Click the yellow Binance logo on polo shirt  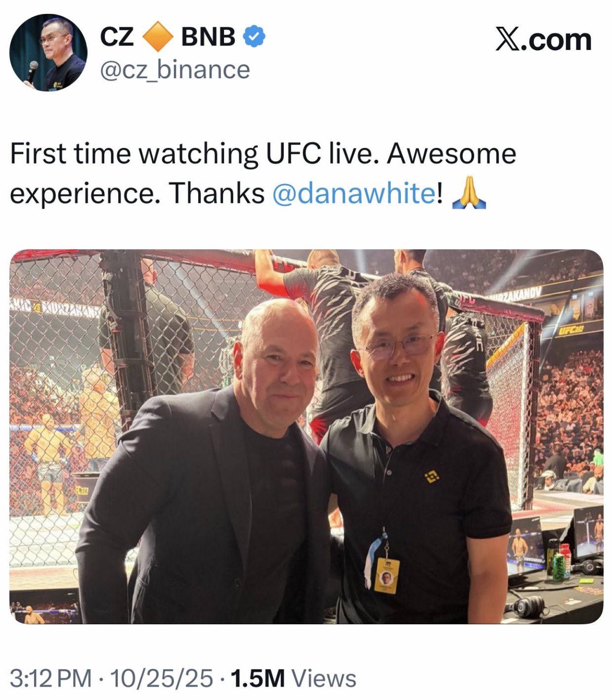tap(432, 477)
